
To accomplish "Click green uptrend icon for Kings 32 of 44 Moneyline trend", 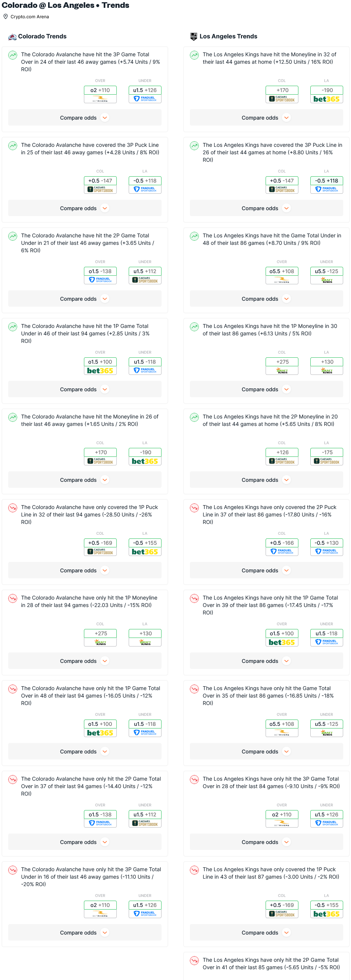I will tap(195, 55).
